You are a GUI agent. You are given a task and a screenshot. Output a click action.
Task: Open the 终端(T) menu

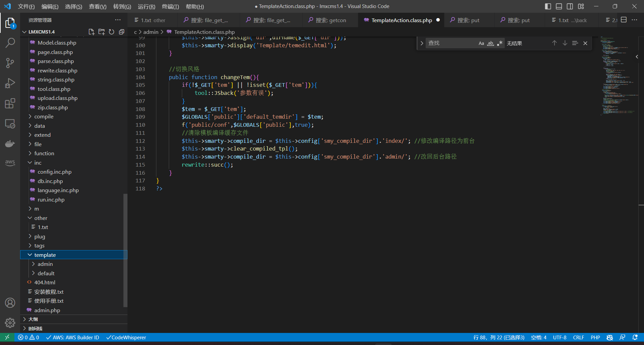click(170, 6)
